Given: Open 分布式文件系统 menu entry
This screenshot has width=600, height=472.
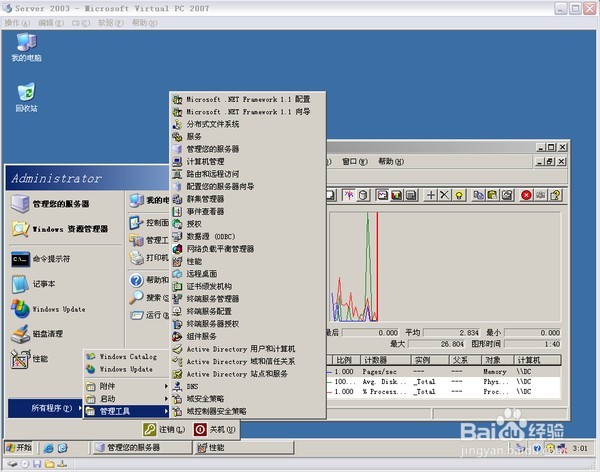Looking at the screenshot, I should coord(248,124).
